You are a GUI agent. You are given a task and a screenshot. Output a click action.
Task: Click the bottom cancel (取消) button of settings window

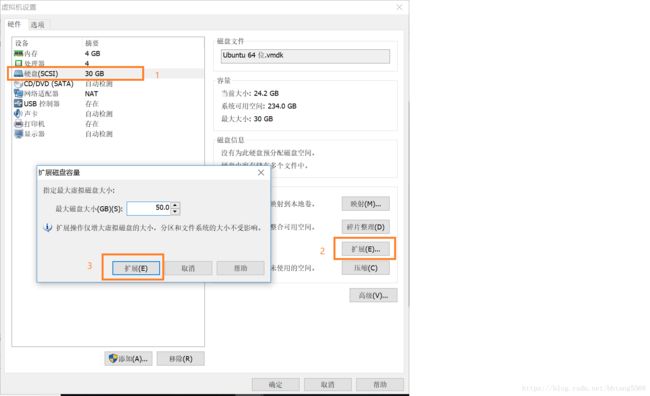tap(327, 385)
